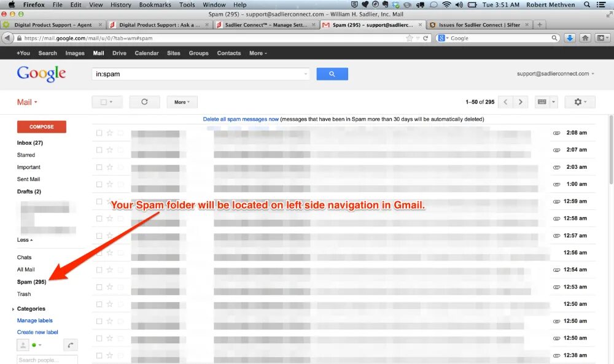Star the 12:38 am message
This screenshot has height=364, width=614.
110,355
